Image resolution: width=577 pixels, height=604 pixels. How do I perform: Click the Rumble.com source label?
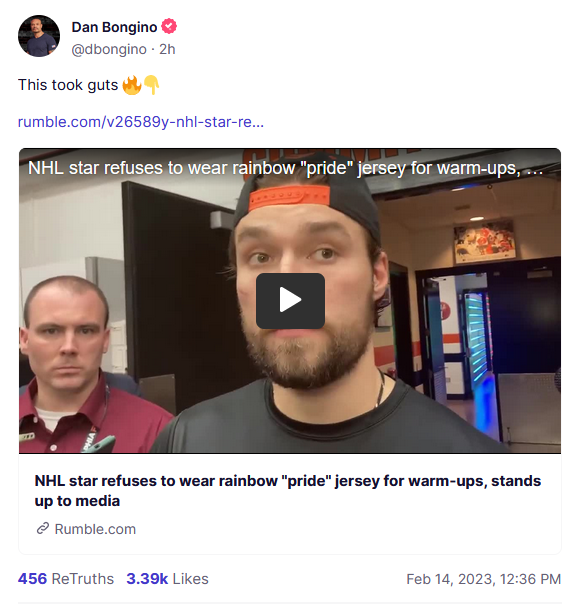(95, 529)
